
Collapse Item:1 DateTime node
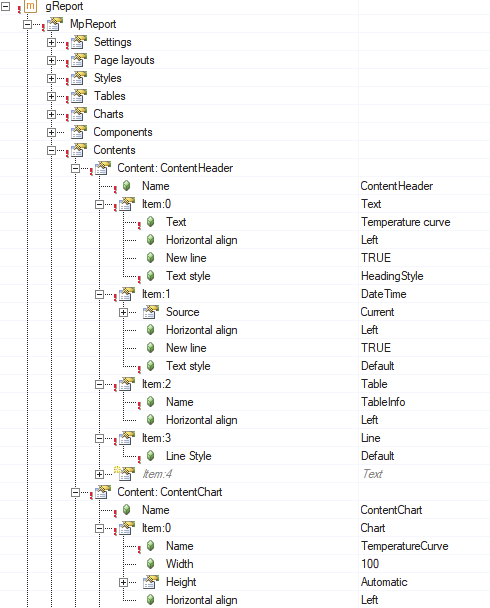tap(99, 294)
